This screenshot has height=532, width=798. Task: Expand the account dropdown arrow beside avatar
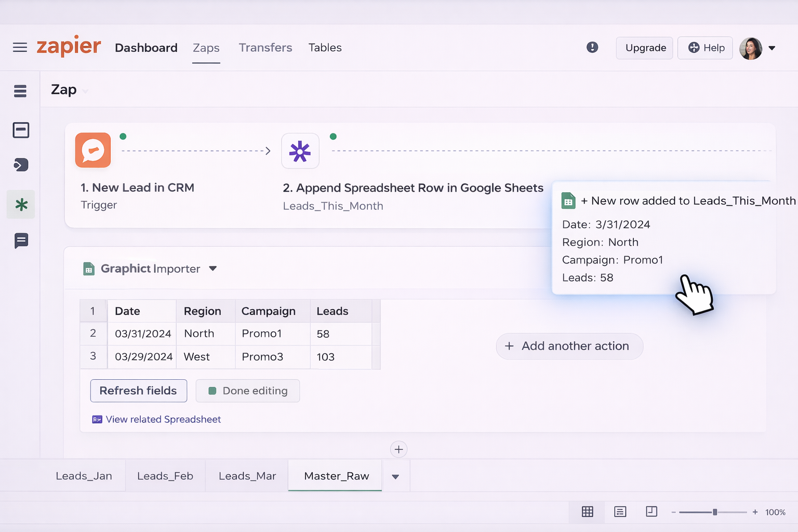[772, 48]
